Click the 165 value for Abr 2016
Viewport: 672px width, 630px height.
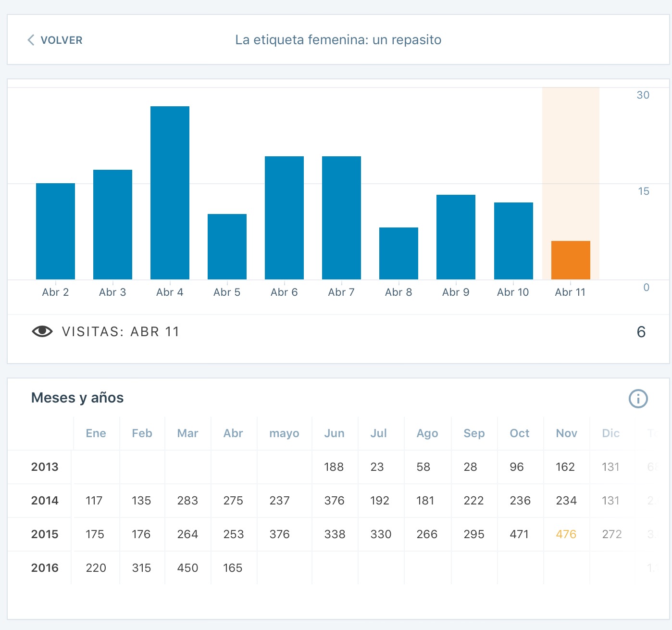(x=233, y=568)
